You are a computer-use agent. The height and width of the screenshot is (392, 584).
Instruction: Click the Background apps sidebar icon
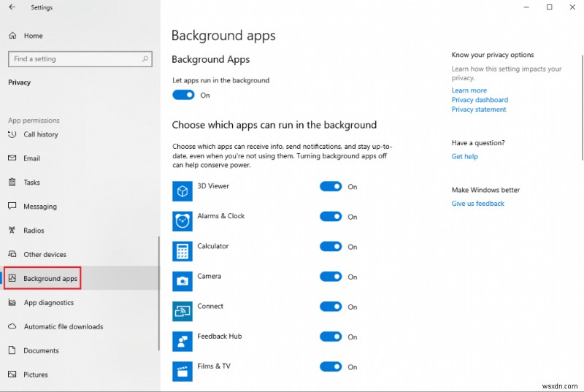pyautogui.click(x=12, y=278)
